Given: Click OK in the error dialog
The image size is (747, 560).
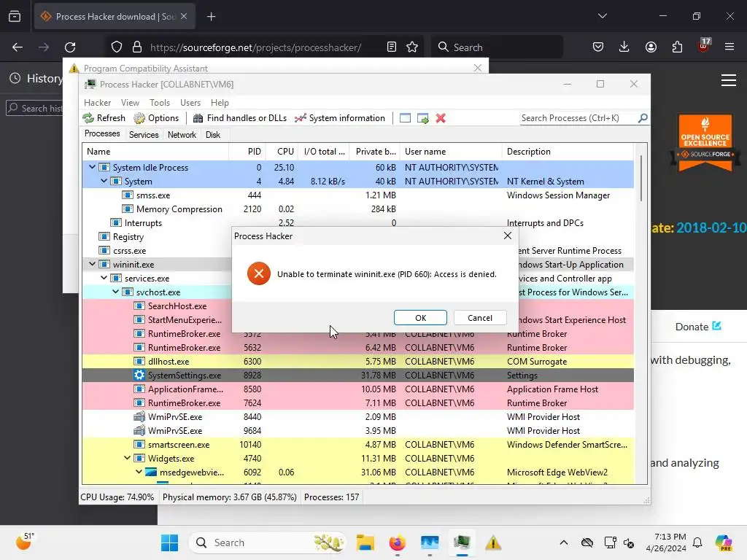Looking at the screenshot, I should pyautogui.click(x=421, y=318).
